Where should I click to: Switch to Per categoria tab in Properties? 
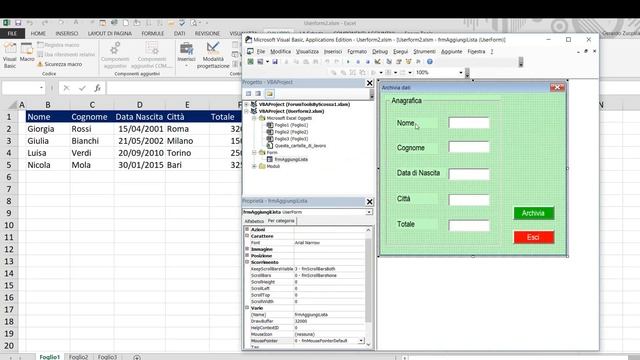[281, 221]
